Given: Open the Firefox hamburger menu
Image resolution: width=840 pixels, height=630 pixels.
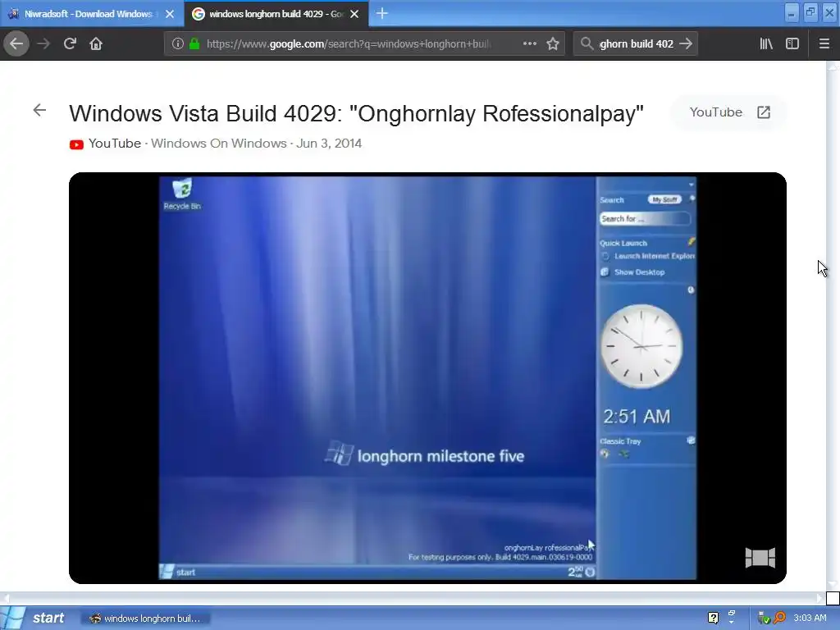Looking at the screenshot, I should pyautogui.click(x=824, y=44).
